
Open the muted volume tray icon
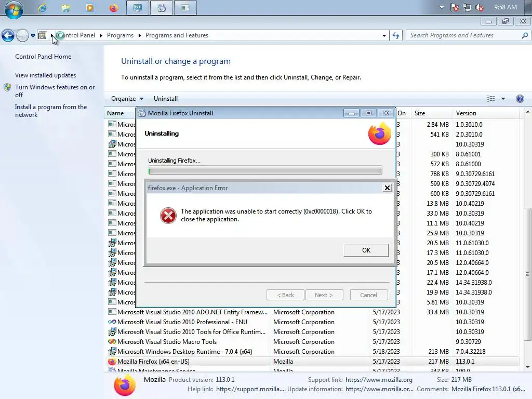(x=480, y=7)
